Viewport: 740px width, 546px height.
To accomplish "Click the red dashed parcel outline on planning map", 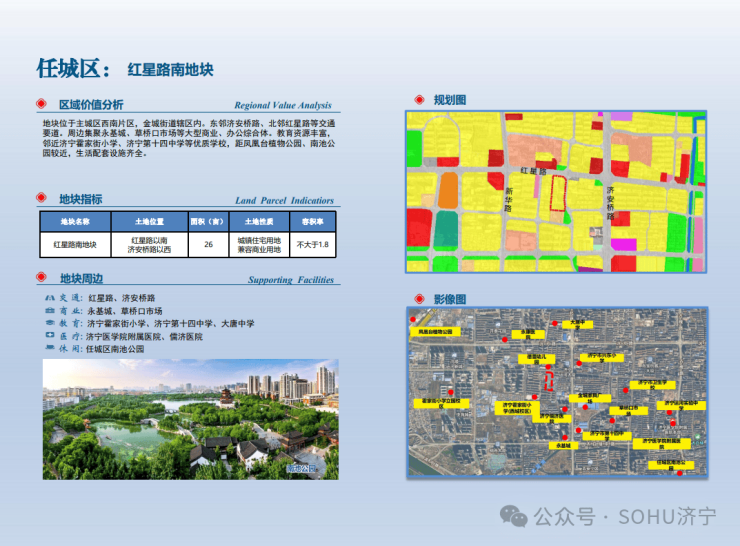I will tap(558, 193).
